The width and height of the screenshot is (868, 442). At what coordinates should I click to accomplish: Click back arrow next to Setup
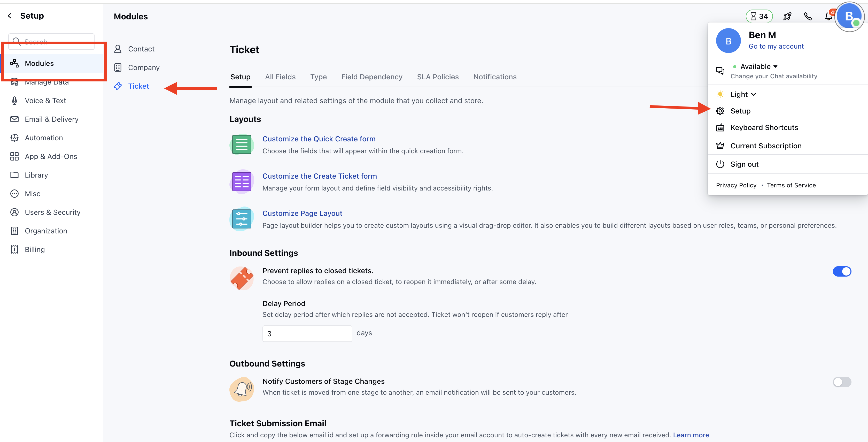[x=10, y=16]
